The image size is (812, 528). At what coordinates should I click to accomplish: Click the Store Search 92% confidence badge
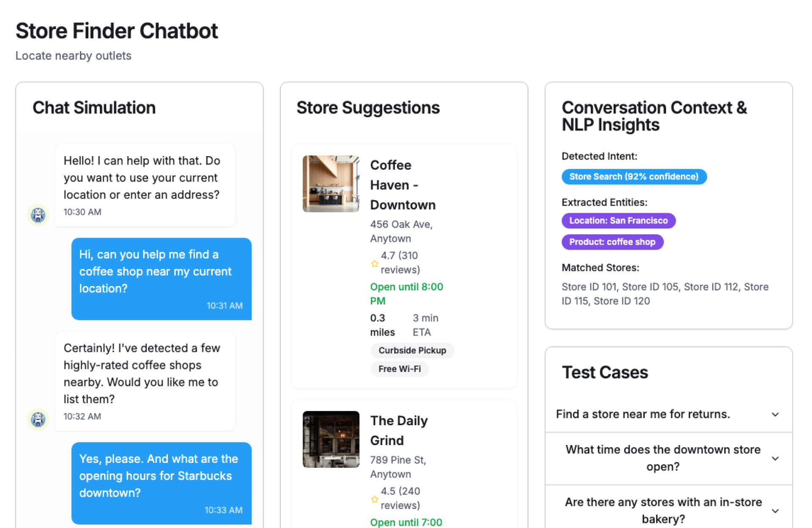click(x=634, y=177)
